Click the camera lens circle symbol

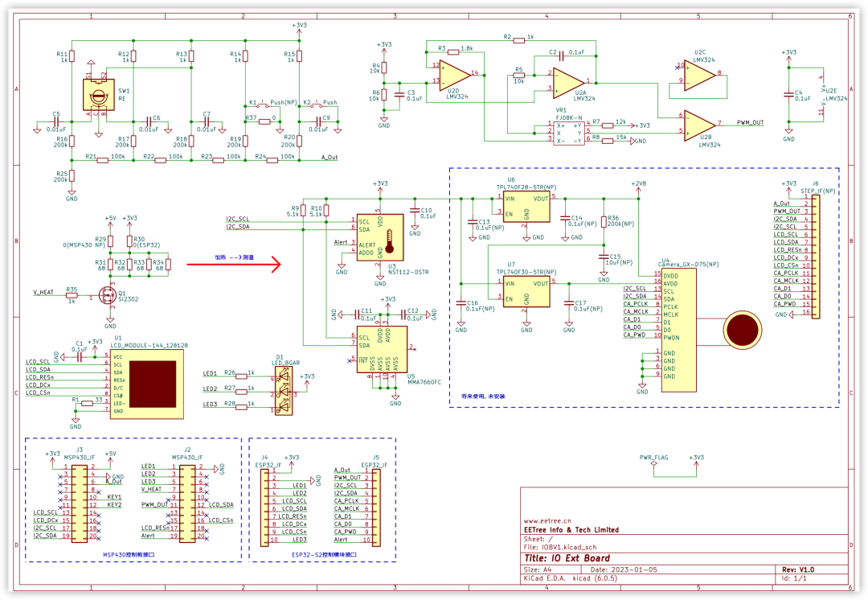click(742, 330)
